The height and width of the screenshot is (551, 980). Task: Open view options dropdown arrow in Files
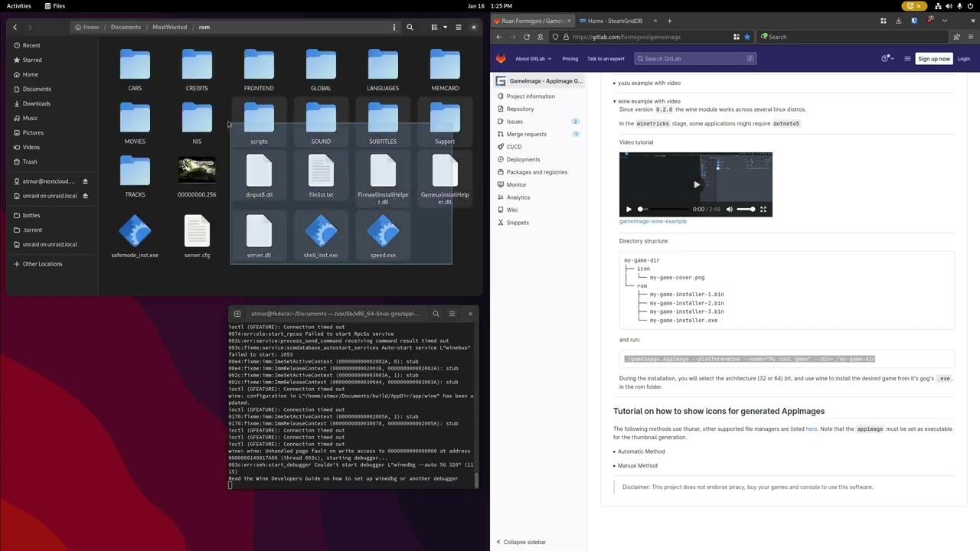445,27
